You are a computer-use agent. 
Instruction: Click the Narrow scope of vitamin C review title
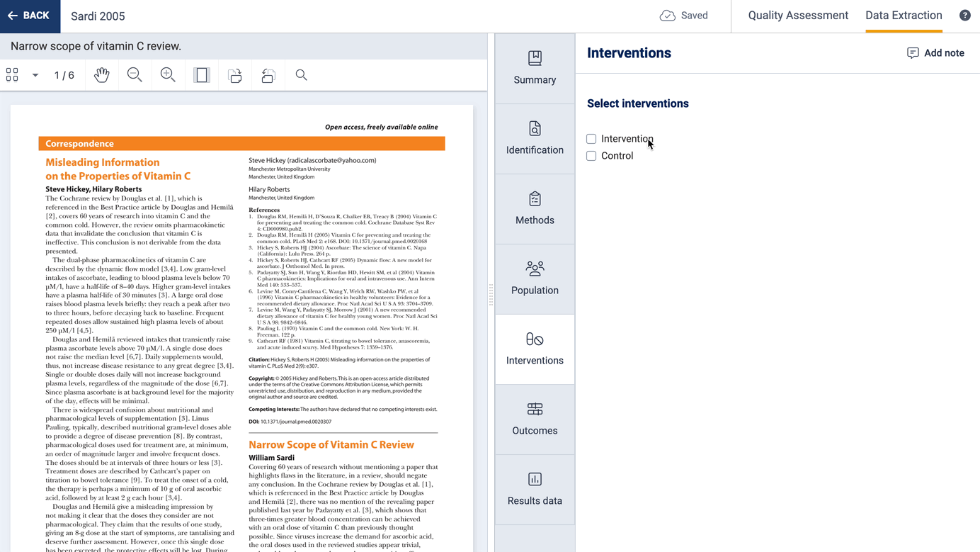pyautogui.click(x=96, y=46)
